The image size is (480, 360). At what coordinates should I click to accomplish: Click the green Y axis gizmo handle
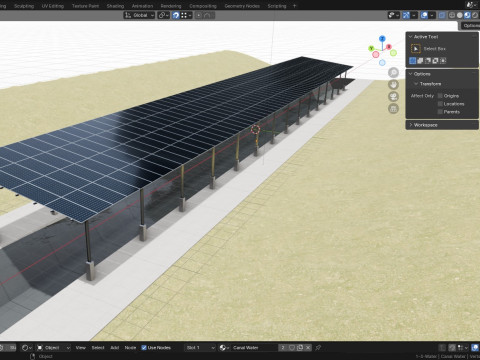[x=371, y=49]
